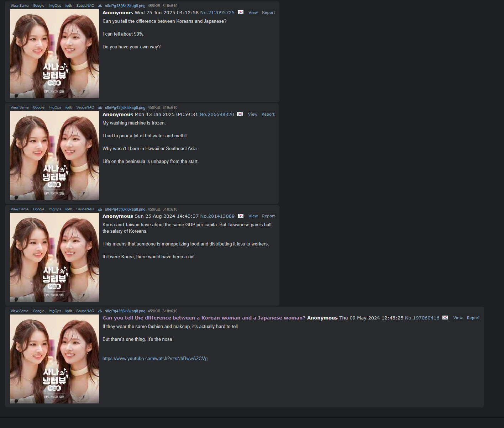
Task: Click the Korean flag on post No.201413889
Action: click(241, 216)
